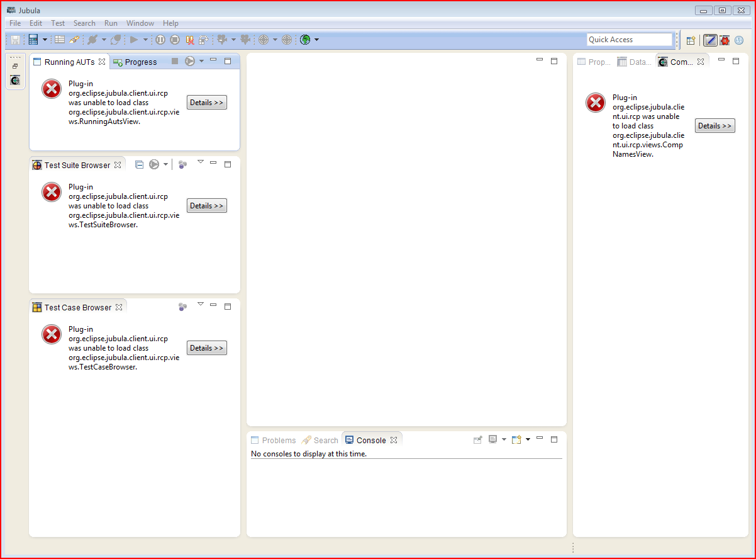
Task: Open the Run menu
Action: [x=111, y=23]
